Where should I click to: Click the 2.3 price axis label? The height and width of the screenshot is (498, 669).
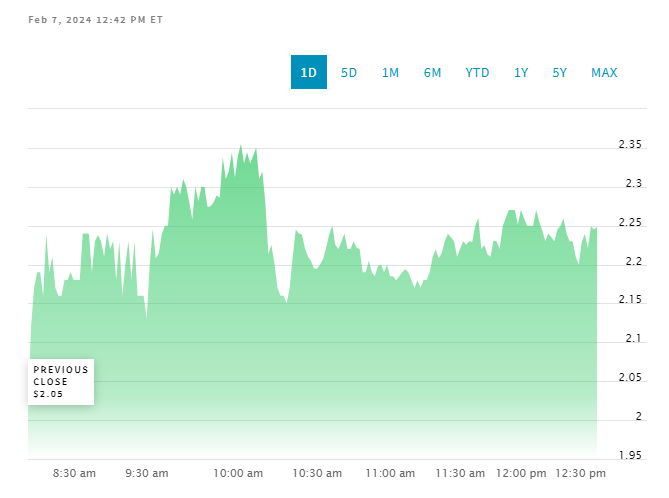point(634,183)
